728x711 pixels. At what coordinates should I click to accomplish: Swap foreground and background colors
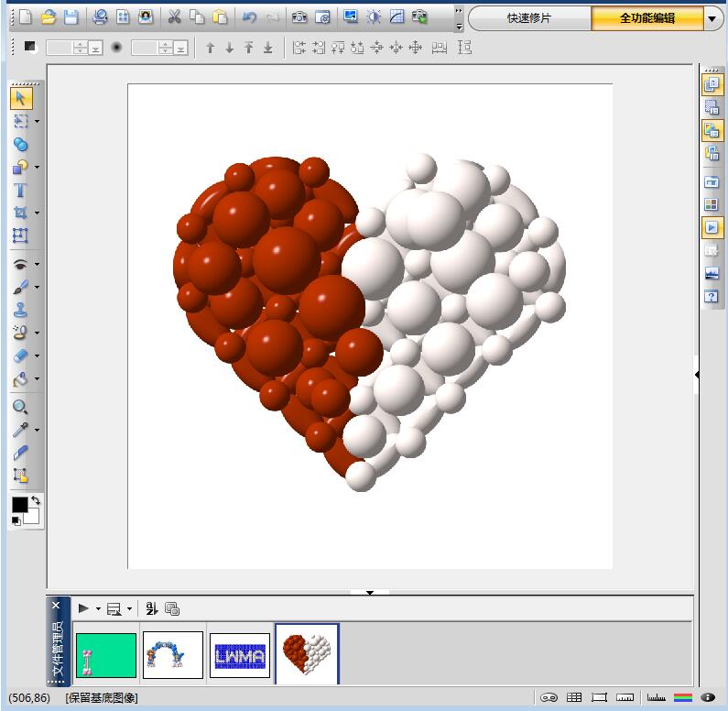[36, 500]
